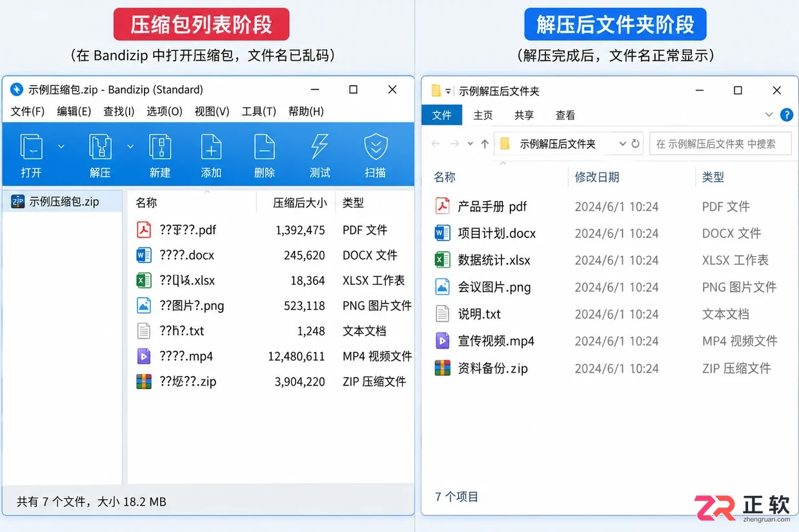Open the 文件 tab in Explorer

442,115
